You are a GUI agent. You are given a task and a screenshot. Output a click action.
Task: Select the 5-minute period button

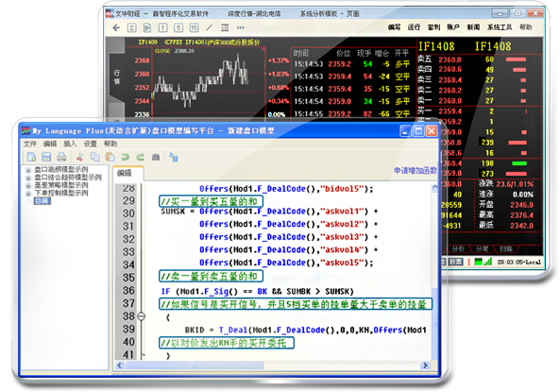[x=178, y=28]
